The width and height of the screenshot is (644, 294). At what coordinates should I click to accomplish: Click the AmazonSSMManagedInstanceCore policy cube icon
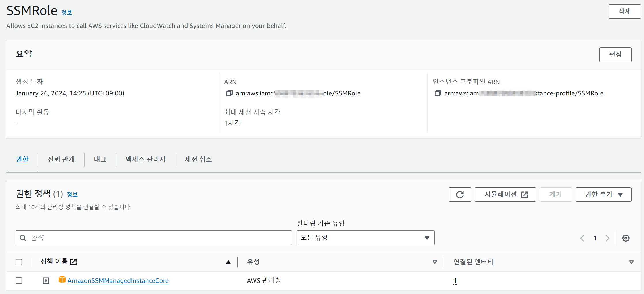(x=62, y=279)
